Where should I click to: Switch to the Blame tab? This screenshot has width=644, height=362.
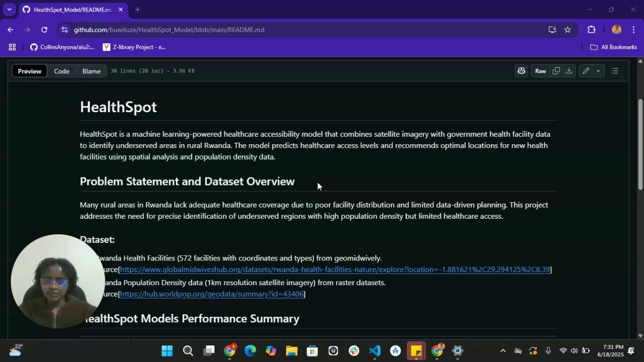pos(91,71)
